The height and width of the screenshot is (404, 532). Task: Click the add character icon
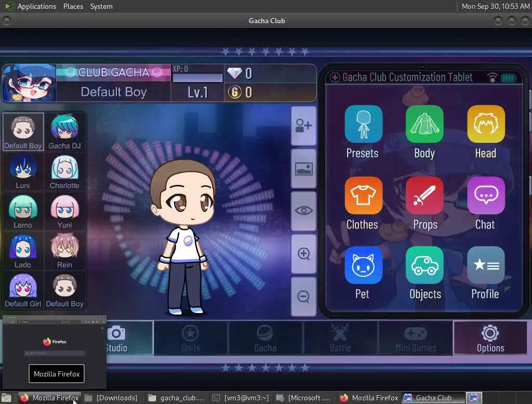(303, 126)
